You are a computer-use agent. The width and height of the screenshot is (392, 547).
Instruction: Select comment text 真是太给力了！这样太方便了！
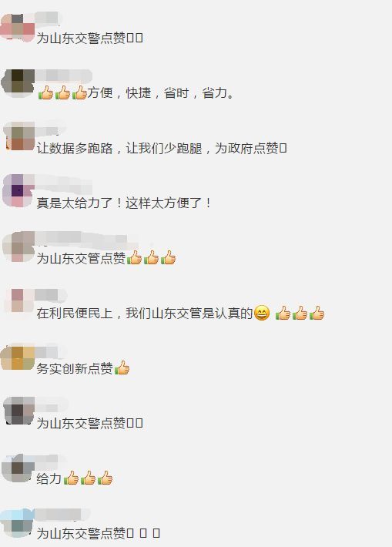(124, 203)
